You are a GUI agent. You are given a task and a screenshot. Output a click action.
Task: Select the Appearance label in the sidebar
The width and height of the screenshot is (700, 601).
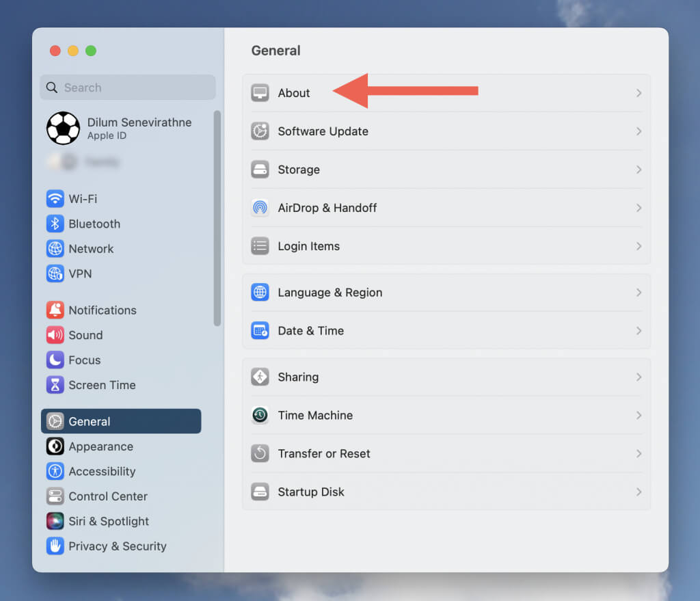(101, 446)
